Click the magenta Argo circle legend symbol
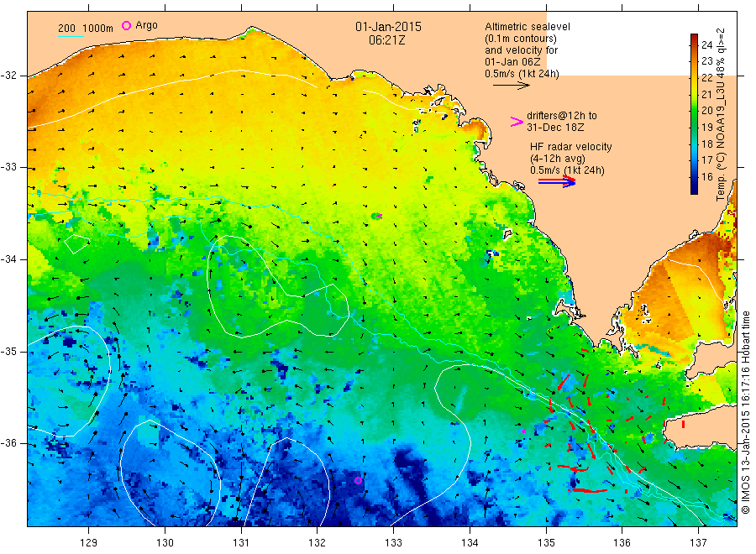756x554 pixels. [x=126, y=25]
